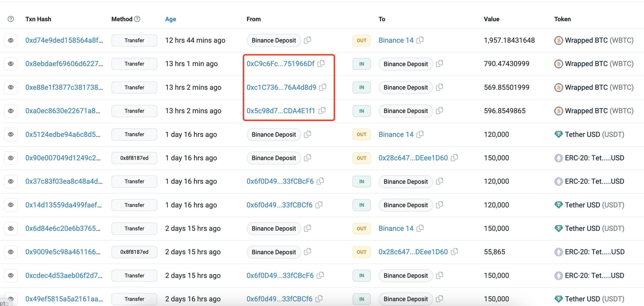Viewport: 644px width, 306px height.
Task: Click help icon next to Method header
Action: 137,19
